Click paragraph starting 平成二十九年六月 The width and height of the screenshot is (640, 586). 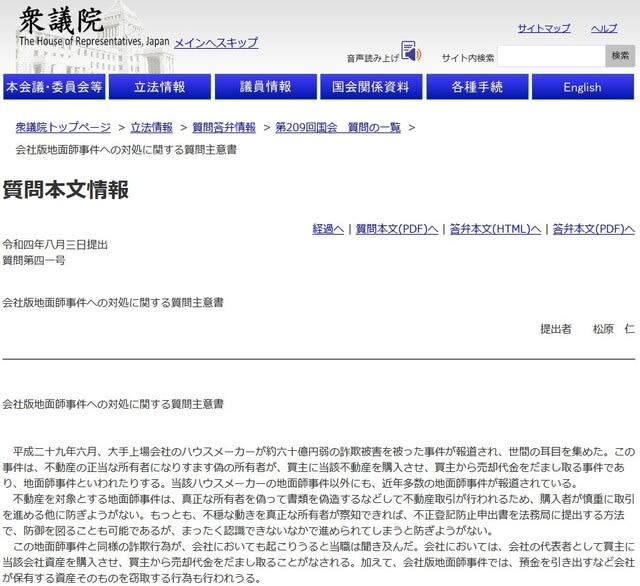(319, 467)
